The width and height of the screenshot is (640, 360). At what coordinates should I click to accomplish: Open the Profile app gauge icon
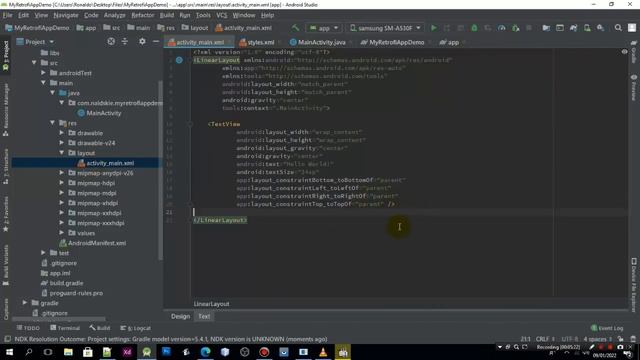coord(502,28)
